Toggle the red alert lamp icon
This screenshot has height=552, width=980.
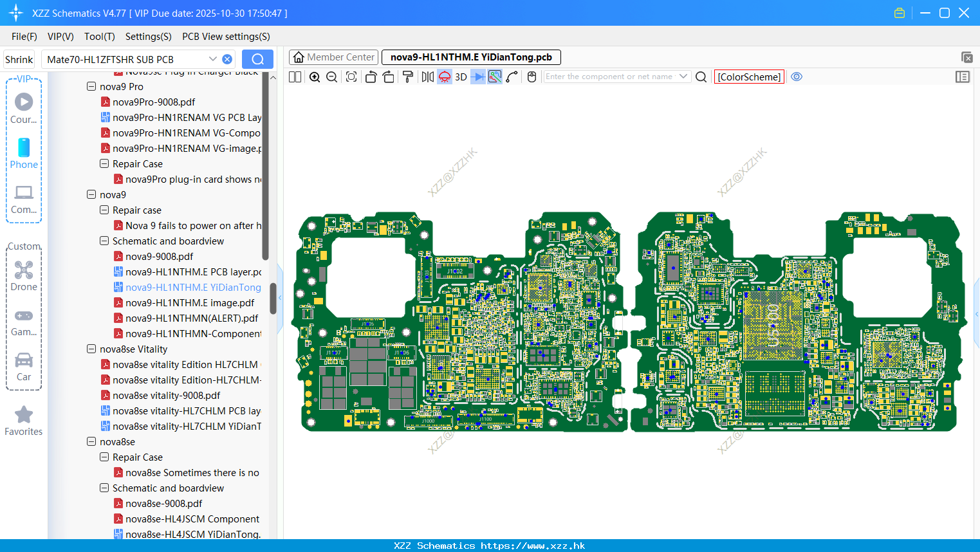[445, 77]
